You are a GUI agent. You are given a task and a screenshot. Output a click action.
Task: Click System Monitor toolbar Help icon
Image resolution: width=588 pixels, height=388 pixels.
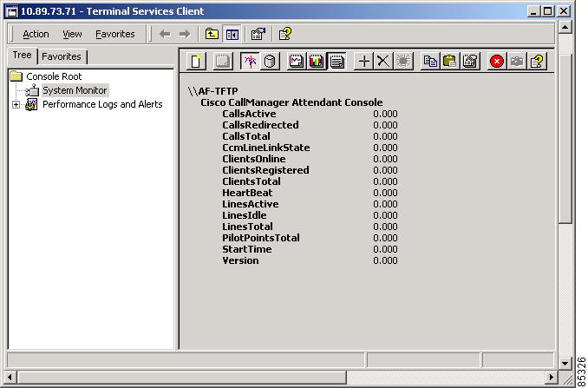pos(537,61)
